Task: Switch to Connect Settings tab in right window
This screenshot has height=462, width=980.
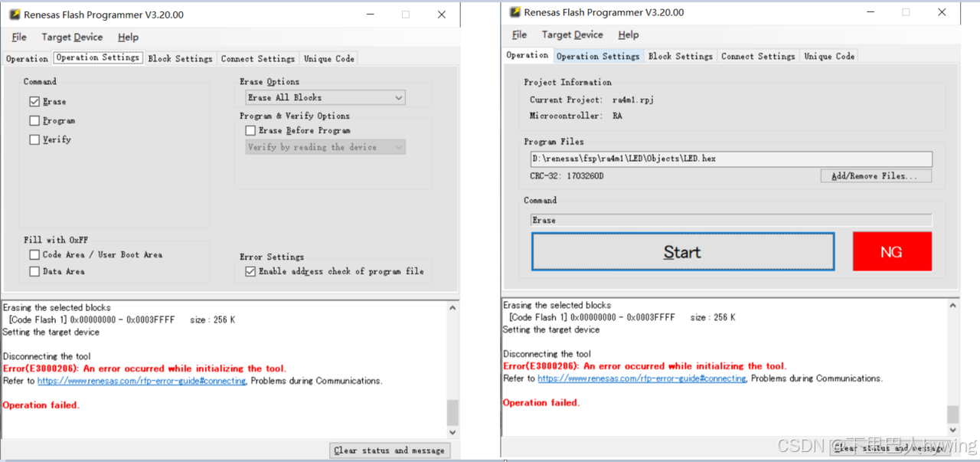Action: coord(758,56)
